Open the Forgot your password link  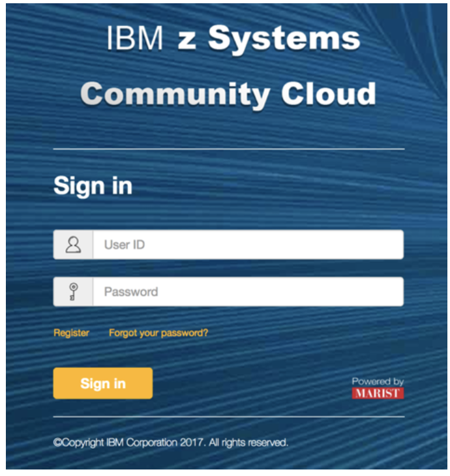tap(158, 333)
